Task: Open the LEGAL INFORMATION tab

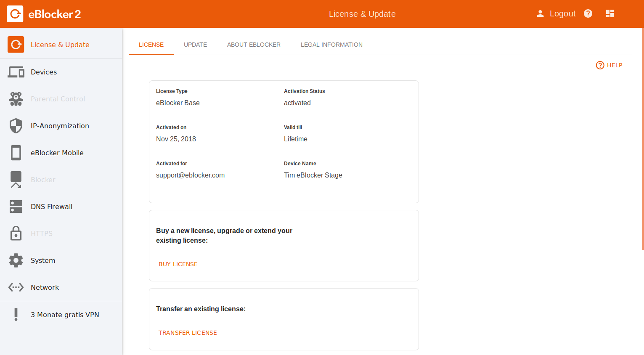Action: coord(331,45)
